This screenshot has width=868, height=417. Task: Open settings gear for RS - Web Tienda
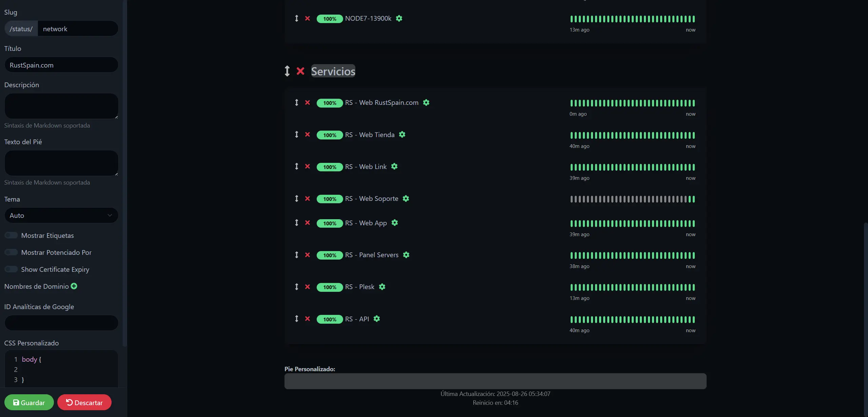(402, 134)
